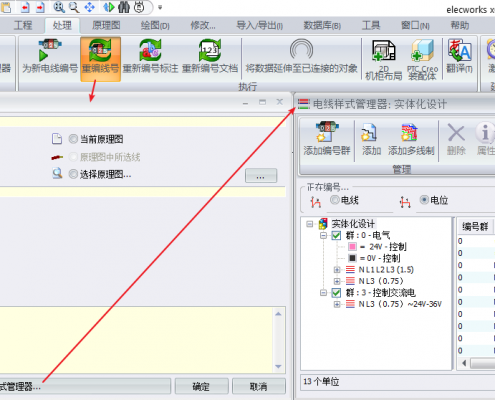Switch to the 原理图 ribbon tab
495x400 pixels.
coord(106,25)
